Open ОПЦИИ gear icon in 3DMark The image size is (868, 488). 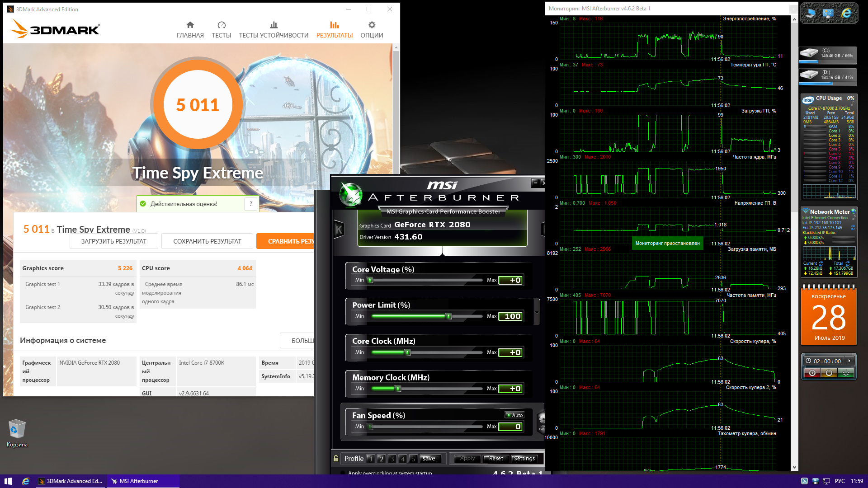coord(372,25)
